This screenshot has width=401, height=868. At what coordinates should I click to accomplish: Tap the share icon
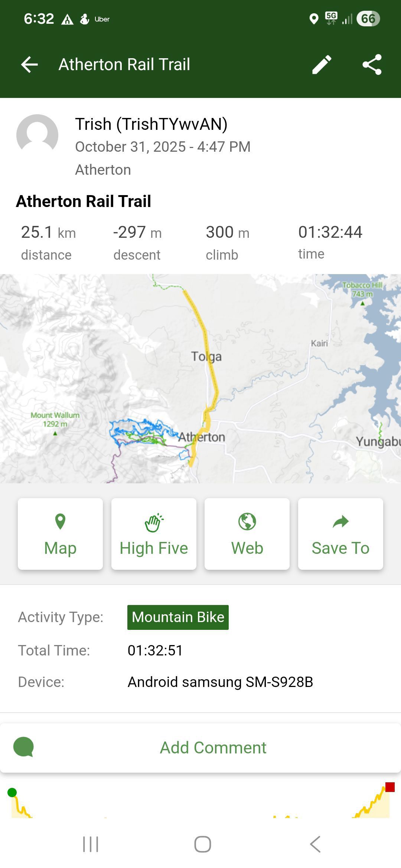[x=372, y=65]
